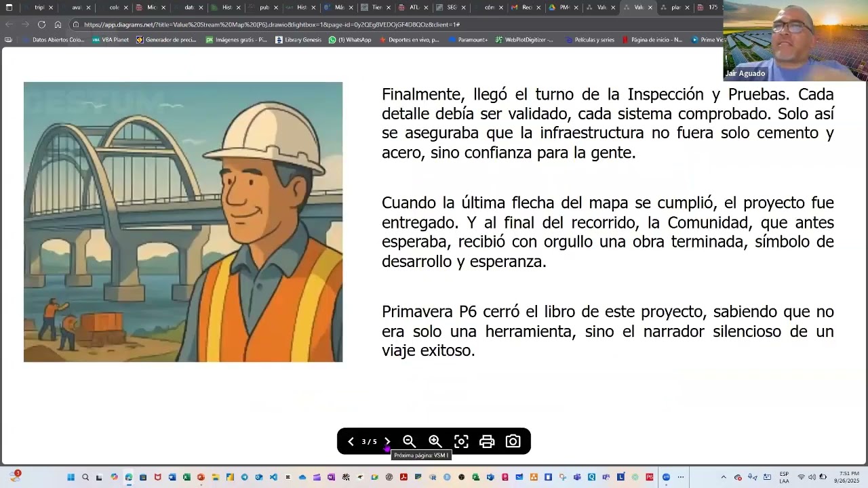This screenshot has height=488, width=868.
Task: Open the Paramount+ bookmark
Action: click(468, 40)
